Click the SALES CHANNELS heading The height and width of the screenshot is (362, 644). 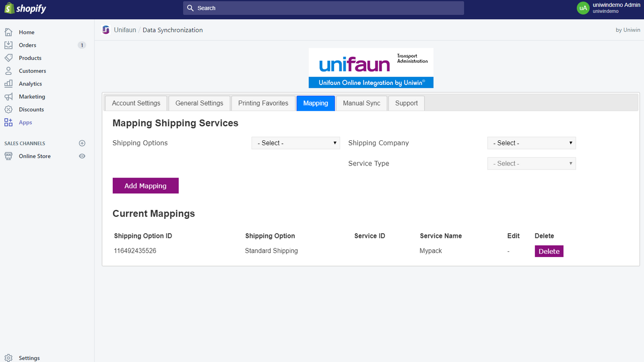pyautogui.click(x=25, y=143)
